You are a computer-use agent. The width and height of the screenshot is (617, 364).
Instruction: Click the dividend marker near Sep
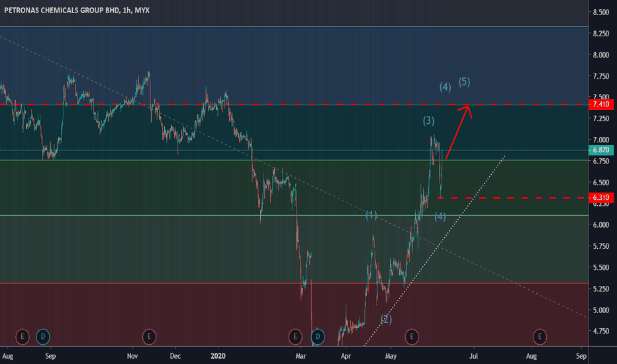(43, 336)
